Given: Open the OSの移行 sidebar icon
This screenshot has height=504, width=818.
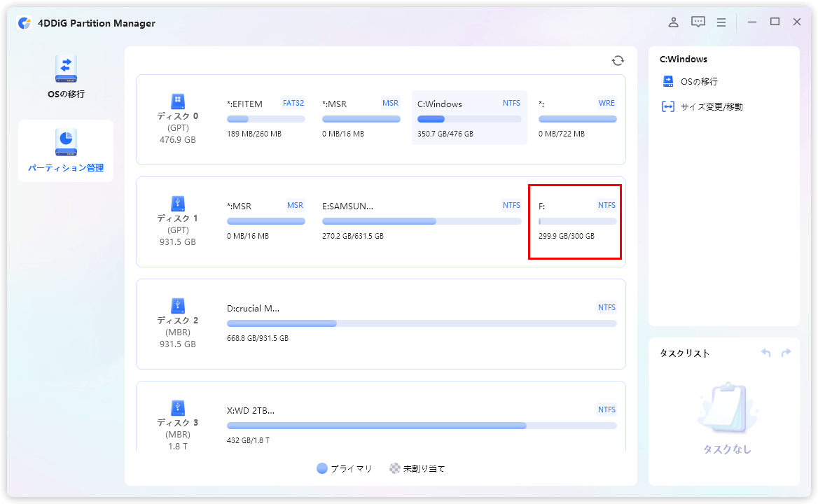Looking at the screenshot, I should point(66,69).
